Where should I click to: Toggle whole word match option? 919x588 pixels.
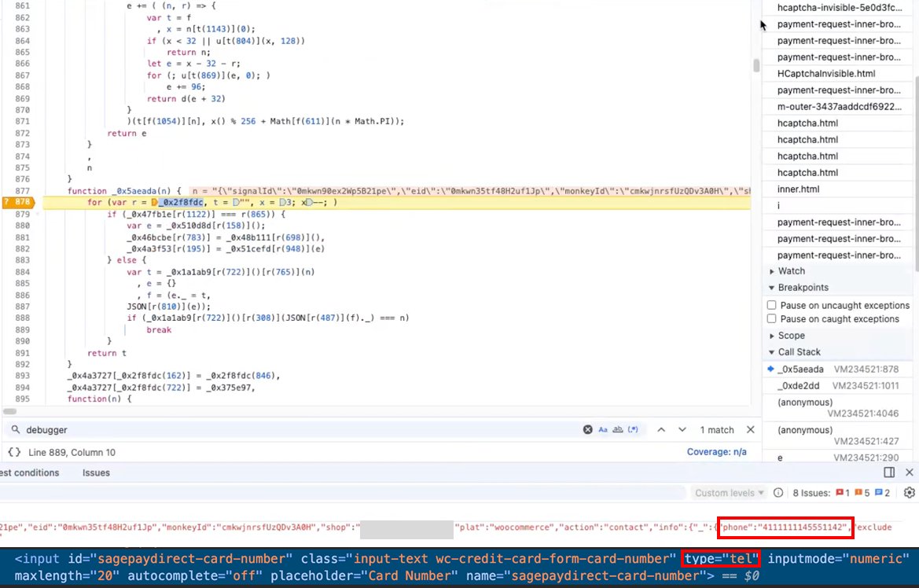coord(618,430)
